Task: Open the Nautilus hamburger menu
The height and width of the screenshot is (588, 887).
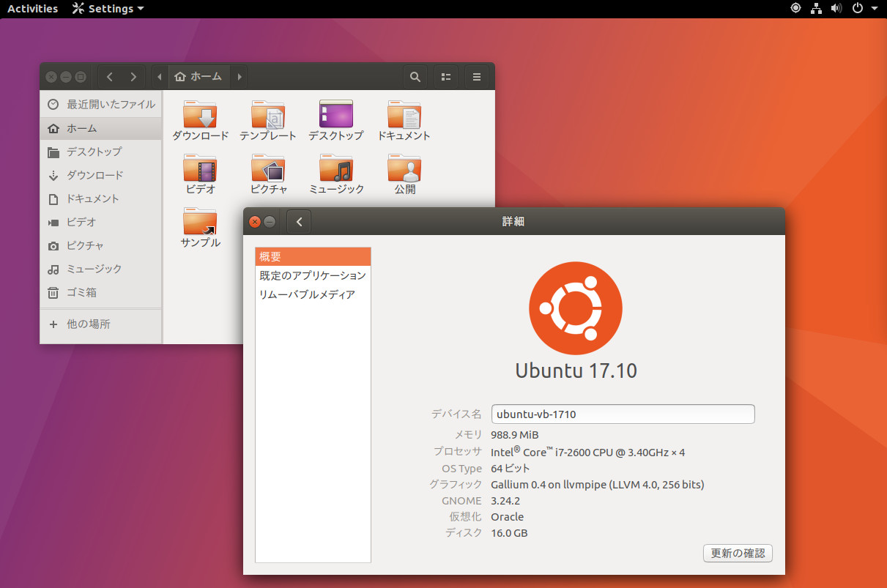Action: click(477, 76)
